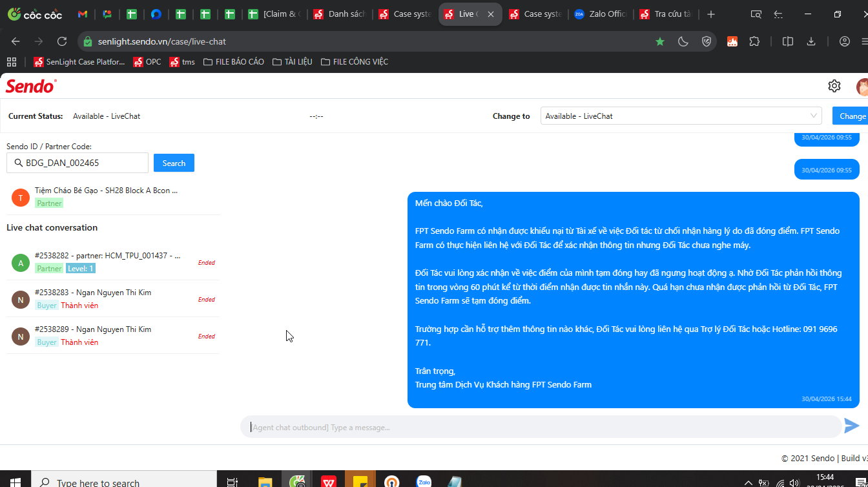868x487 pixels.
Task: Open the Zalo Offic browser tab
Action: coord(600,14)
